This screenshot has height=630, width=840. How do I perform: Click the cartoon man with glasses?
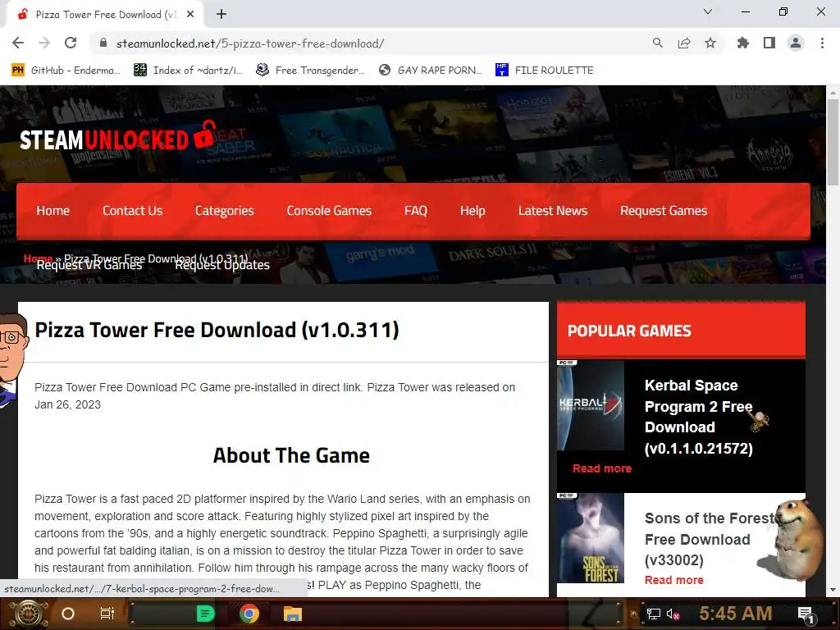tap(13, 362)
